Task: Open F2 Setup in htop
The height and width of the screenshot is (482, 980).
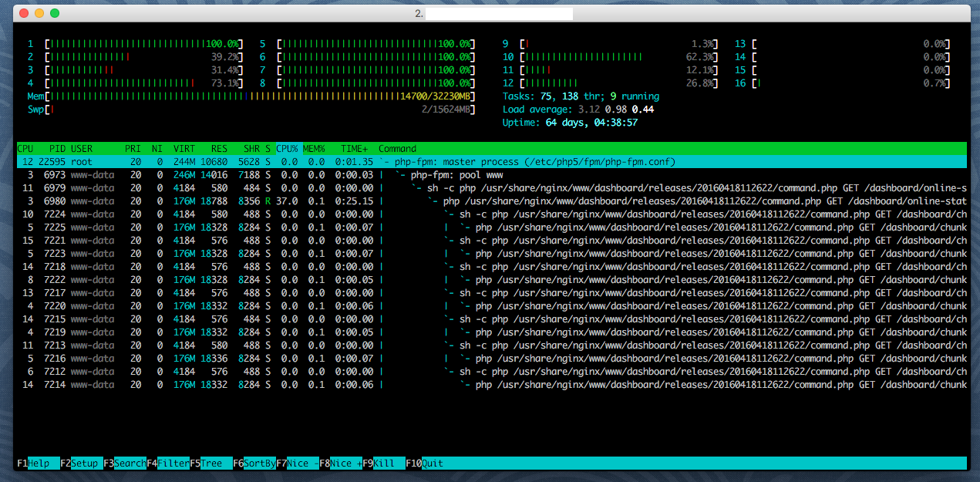Action: 81,463
